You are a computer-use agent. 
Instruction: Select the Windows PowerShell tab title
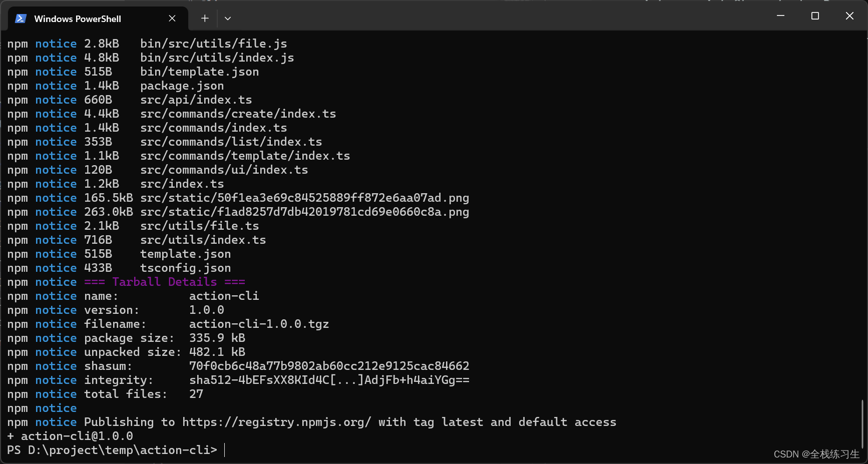pyautogui.click(x=78, y=19)
